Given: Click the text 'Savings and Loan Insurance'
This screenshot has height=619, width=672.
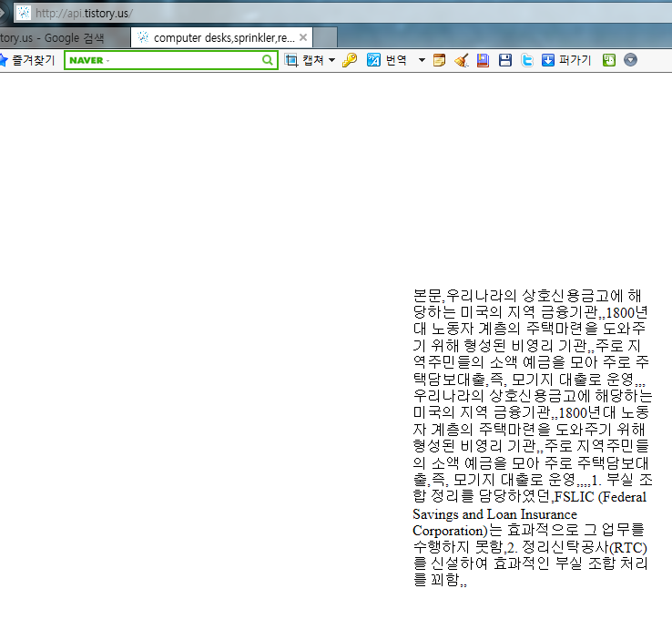Looking at the screenshot, I should pyautogui.click(x=495, y=514).
